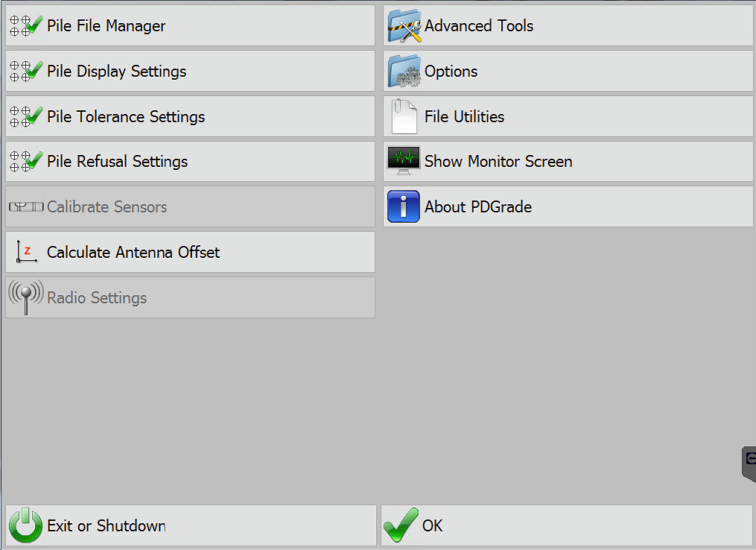
Task: Open Pile File Manager
Action: (190, 26)
